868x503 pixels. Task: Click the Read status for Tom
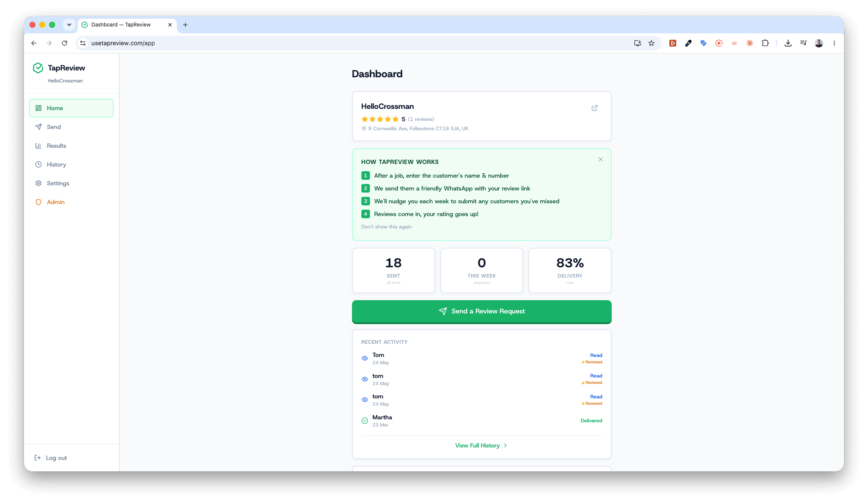(596, 355)
